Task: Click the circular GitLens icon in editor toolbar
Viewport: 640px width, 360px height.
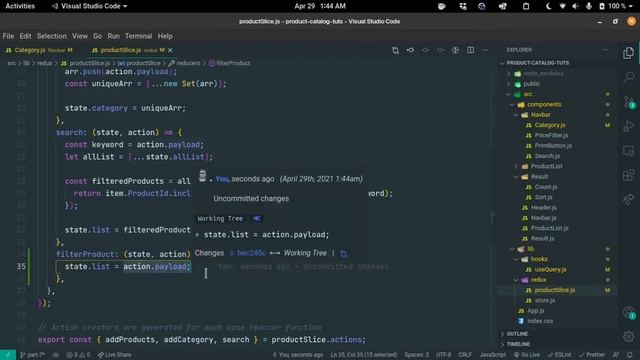Action: click(x=455, y=50)
